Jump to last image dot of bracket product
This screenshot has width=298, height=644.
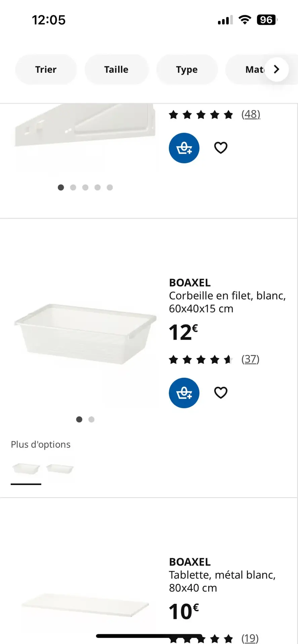coord(110,187)
